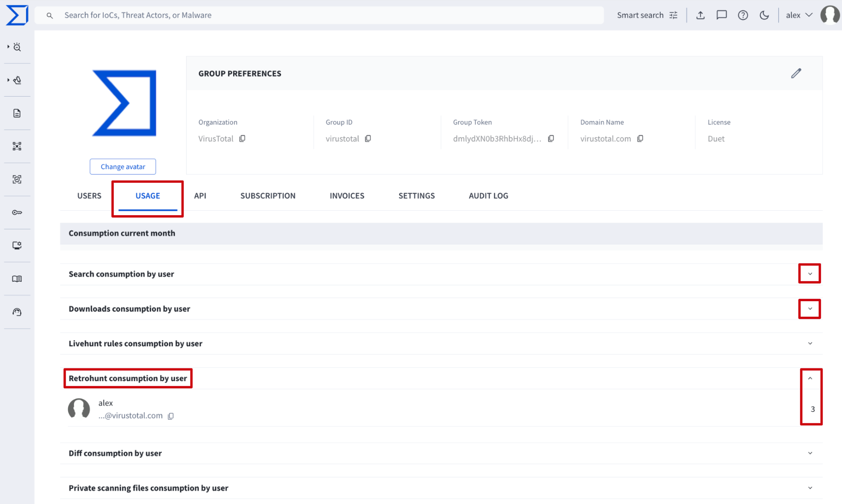Viewport: 842px width, 504px height.
Task: Copy the Domain Name value
Action: [640, 139]
